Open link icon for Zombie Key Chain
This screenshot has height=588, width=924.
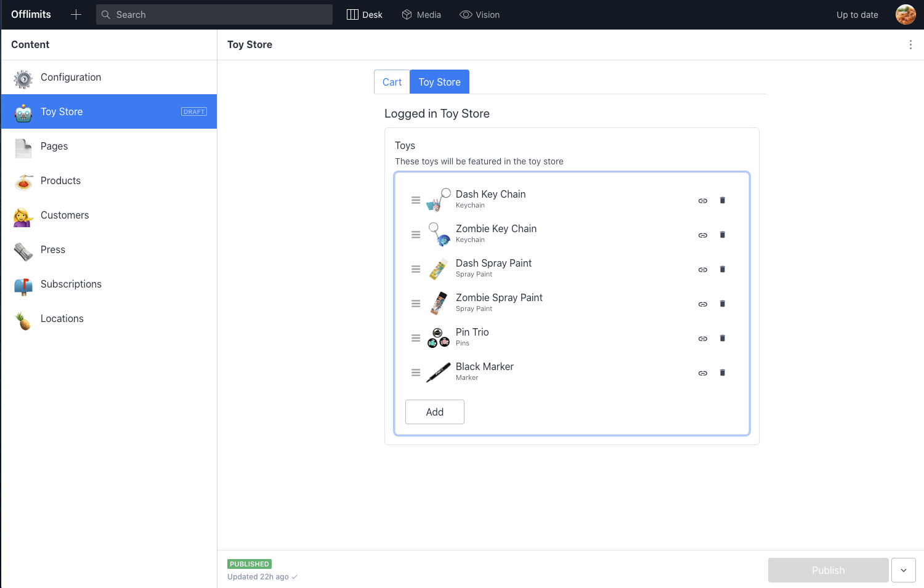(x=703, y=235)
